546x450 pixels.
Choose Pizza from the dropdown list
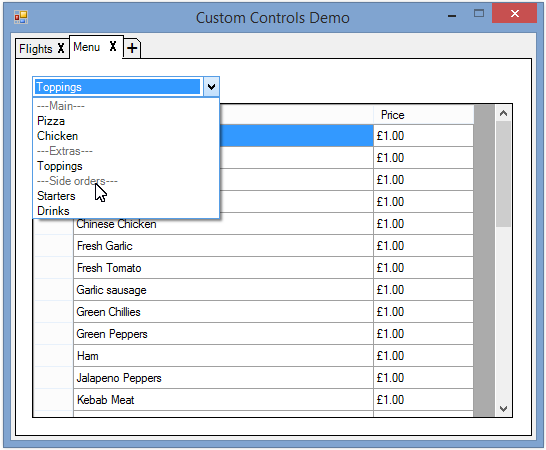click(x=126, y=121)
